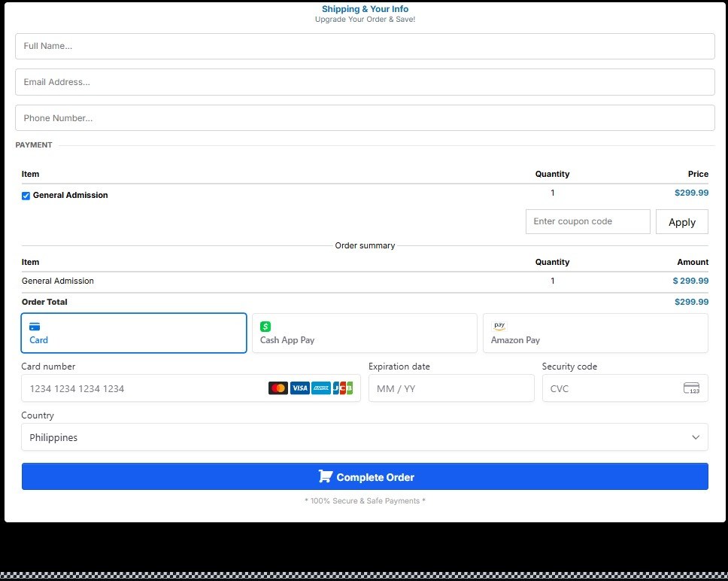The image size is (728, 581).
Task: Select the Expiration date field
Action: (451, 388)
